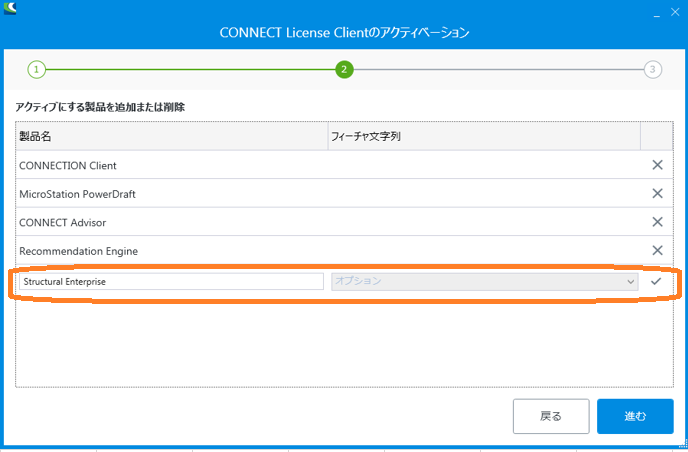This screenshot has height=452, width=688.
Task: Remove Recommendation Engine entry
Action: coord(657,251)
